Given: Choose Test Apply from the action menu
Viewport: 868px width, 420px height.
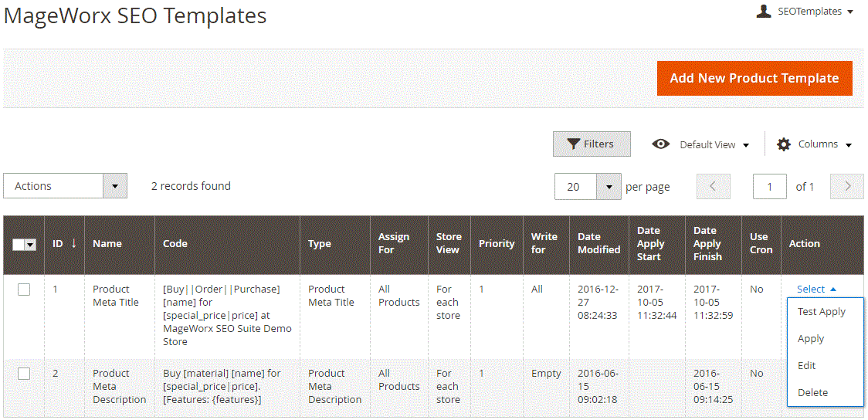Looking at the screenshot, I should [x=822, y=312].
